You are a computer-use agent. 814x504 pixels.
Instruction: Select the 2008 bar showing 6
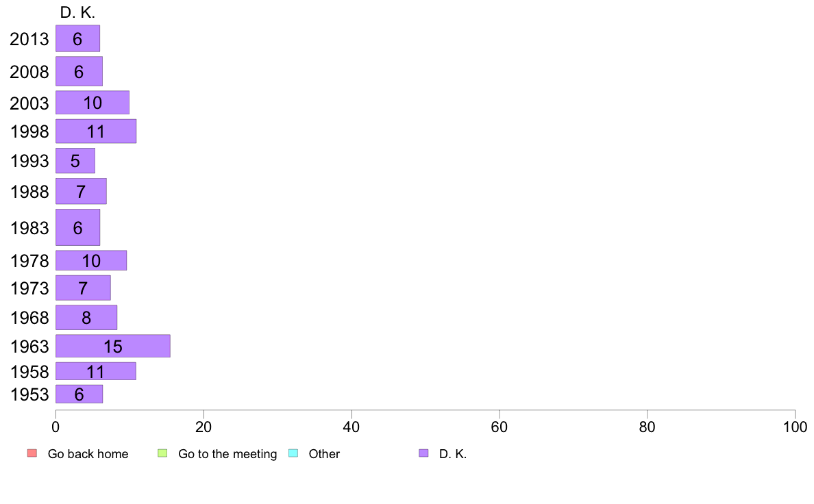(x=79, y=71)
